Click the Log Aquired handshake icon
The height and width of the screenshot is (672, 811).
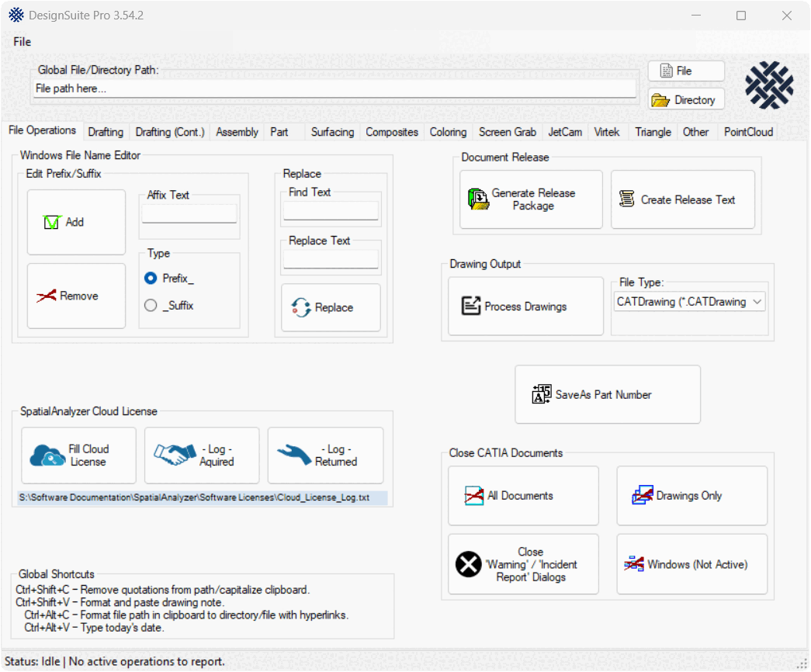point(175,454)
